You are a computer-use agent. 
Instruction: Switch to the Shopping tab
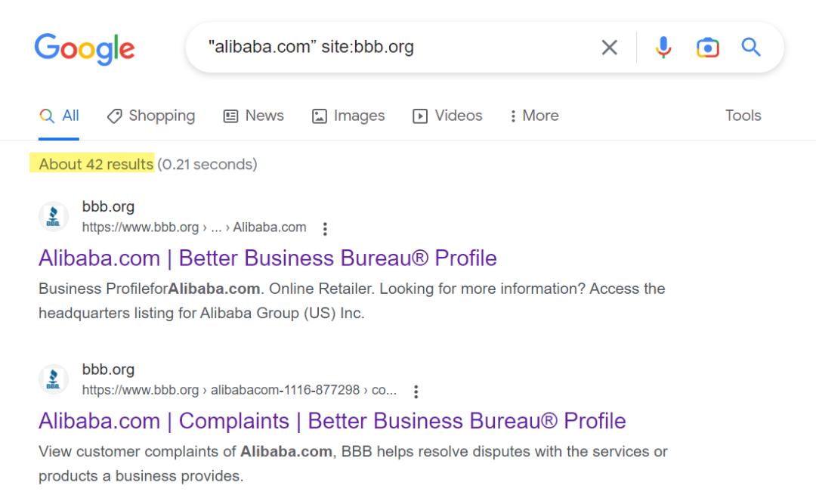point(151,116)
